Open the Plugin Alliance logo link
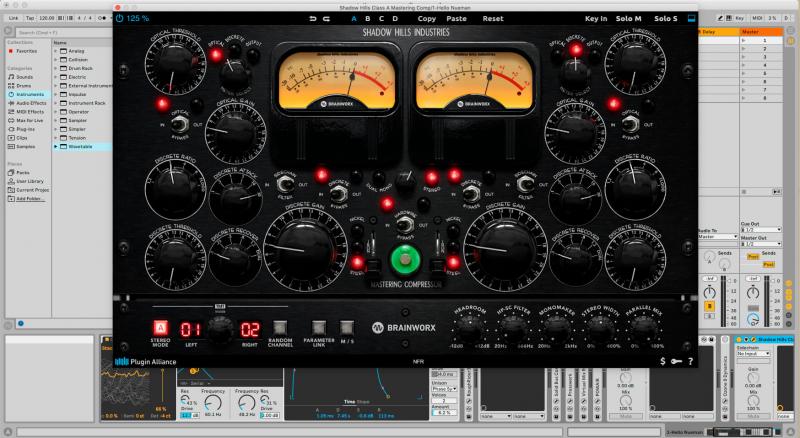Viewport: 800px width, 438px height. click(x=145, y=361)
